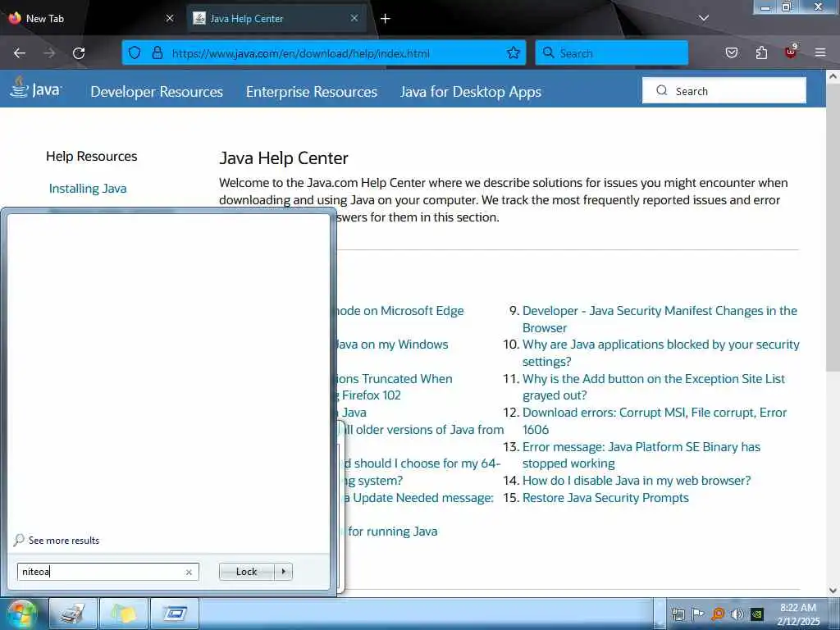
Task: Open Why are Java applications blocked link
Action: (660, 353)
